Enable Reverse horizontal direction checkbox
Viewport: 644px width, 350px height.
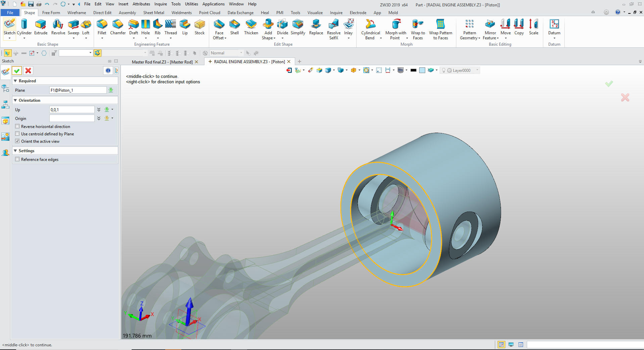coord(17,127)
